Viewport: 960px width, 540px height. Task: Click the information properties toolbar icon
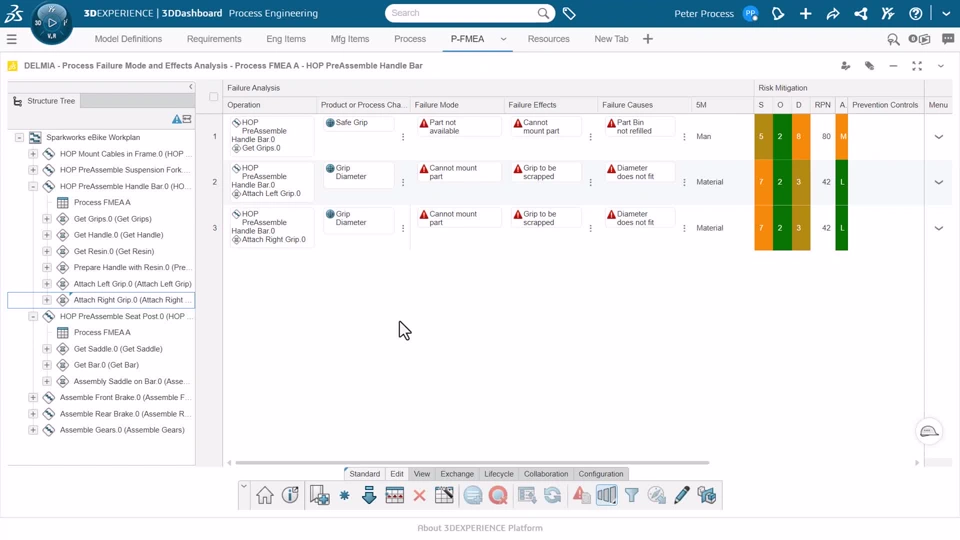pyautogui.click(x=290, y=495)
